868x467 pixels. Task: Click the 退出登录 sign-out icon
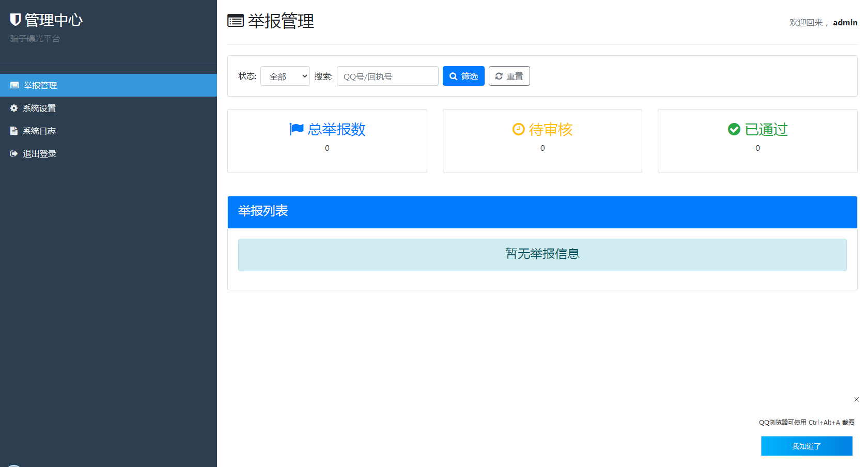[14, 153]
